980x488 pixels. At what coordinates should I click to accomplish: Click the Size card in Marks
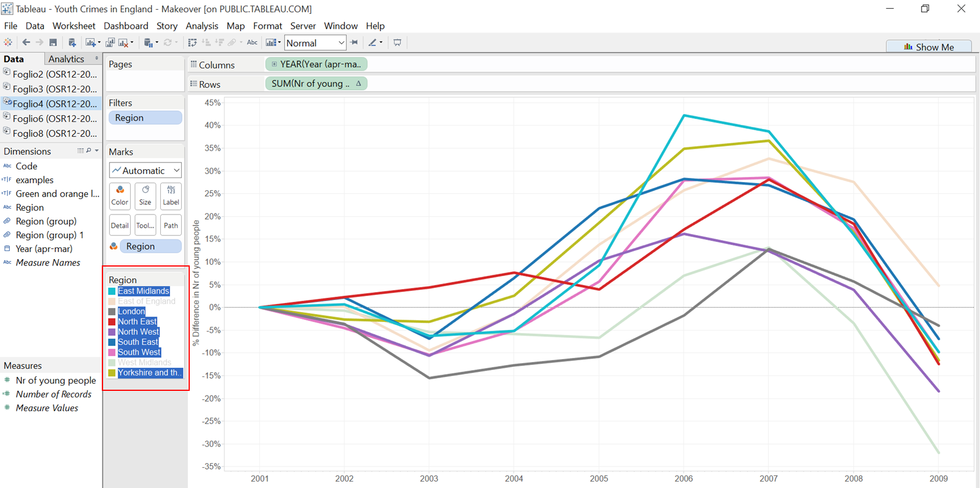click(145, 195)
